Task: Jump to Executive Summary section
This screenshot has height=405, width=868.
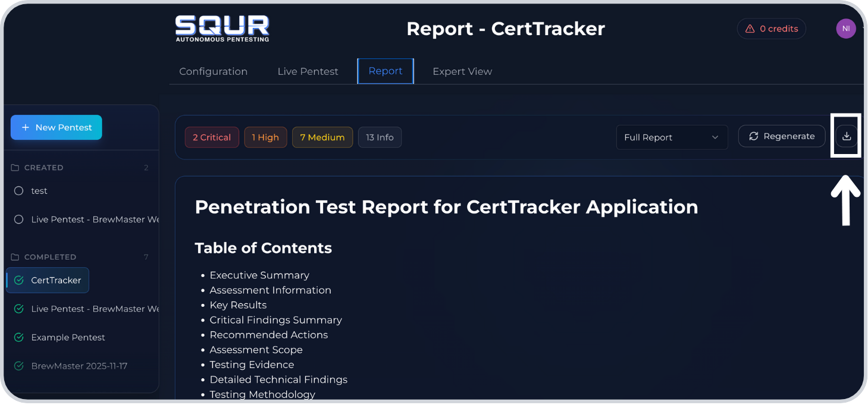Action: pos(259,275)
